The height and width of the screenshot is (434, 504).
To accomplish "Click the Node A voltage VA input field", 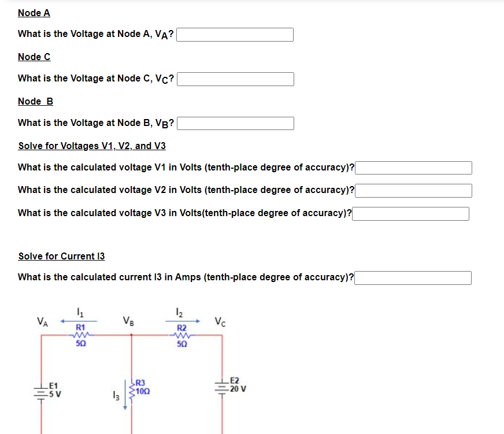I will [235, 35].
